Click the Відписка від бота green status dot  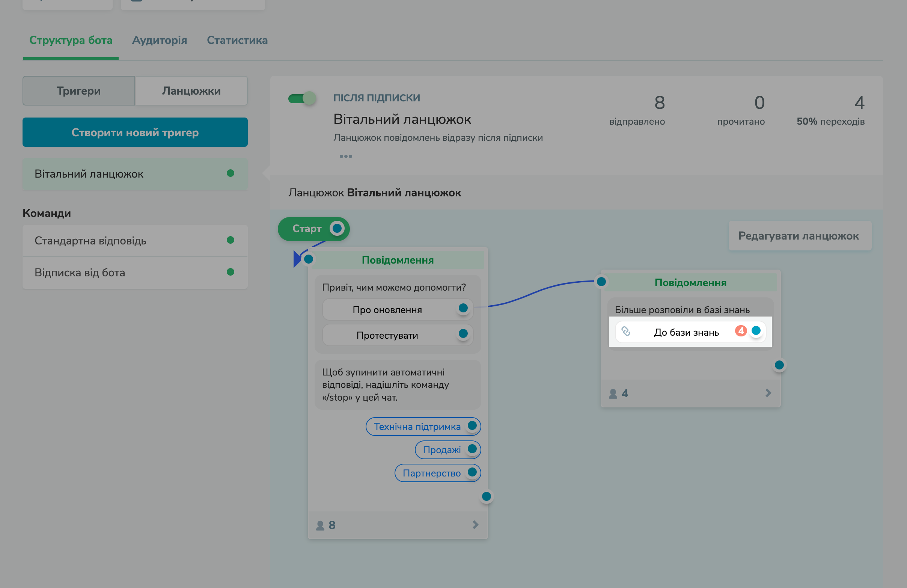230,272
